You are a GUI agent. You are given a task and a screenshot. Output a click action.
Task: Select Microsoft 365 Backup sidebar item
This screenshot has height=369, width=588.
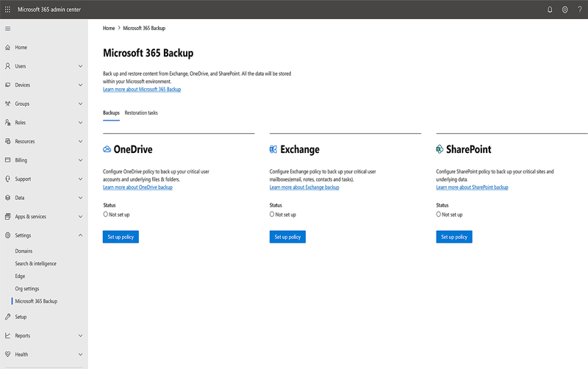pos(36,301)
